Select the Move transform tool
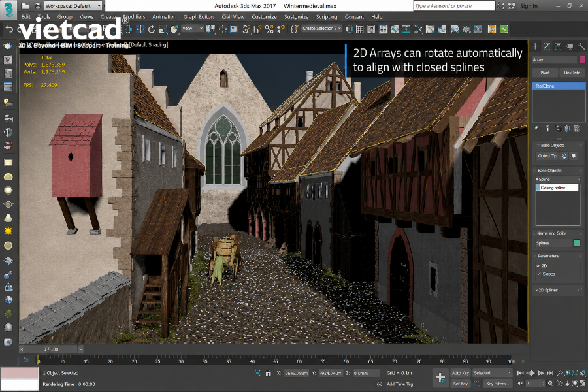Viewport: 588px width, 392px height. (140, 29)
